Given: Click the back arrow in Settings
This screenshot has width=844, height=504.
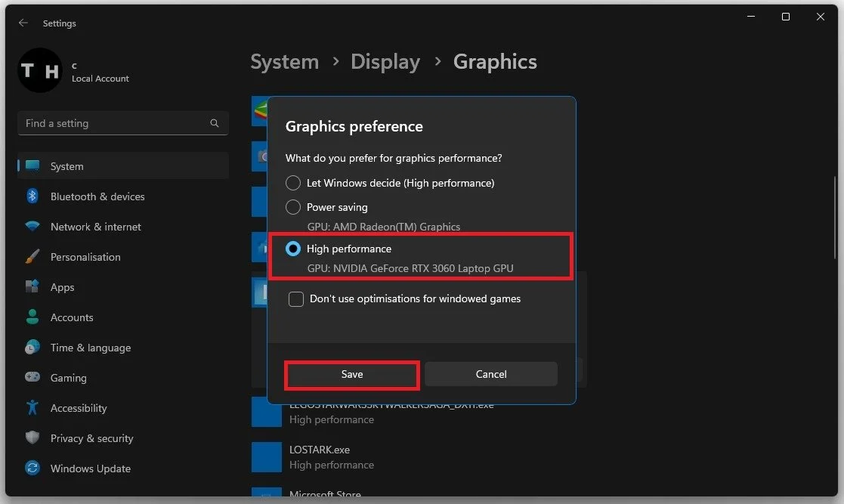Looking at the screenshot, I should pos(23,23).
